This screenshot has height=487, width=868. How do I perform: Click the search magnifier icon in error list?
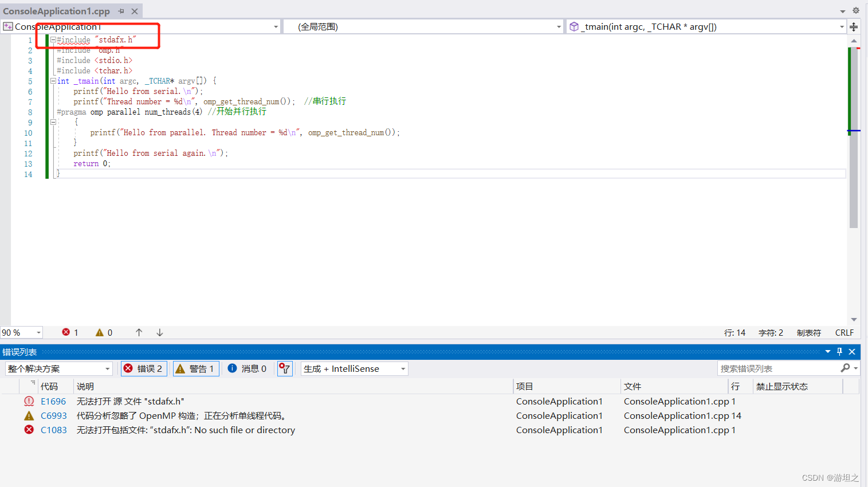click(x=845, y=368)
